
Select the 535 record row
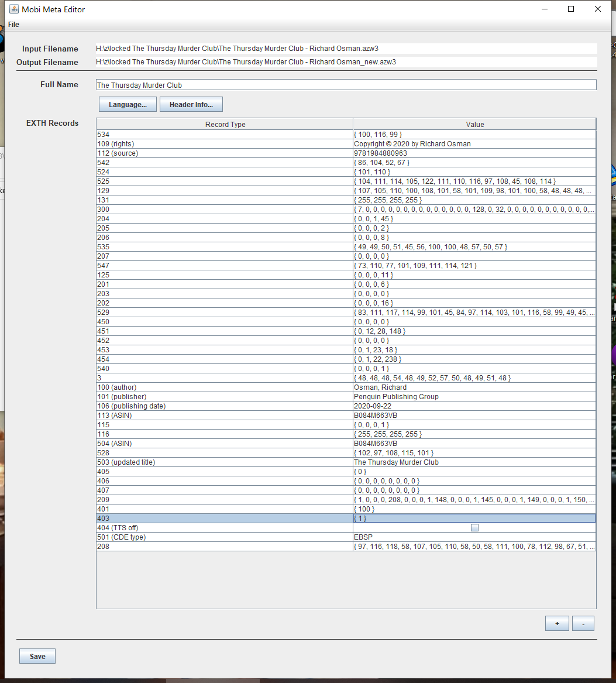pyautogui.click(x=346, y=247)
